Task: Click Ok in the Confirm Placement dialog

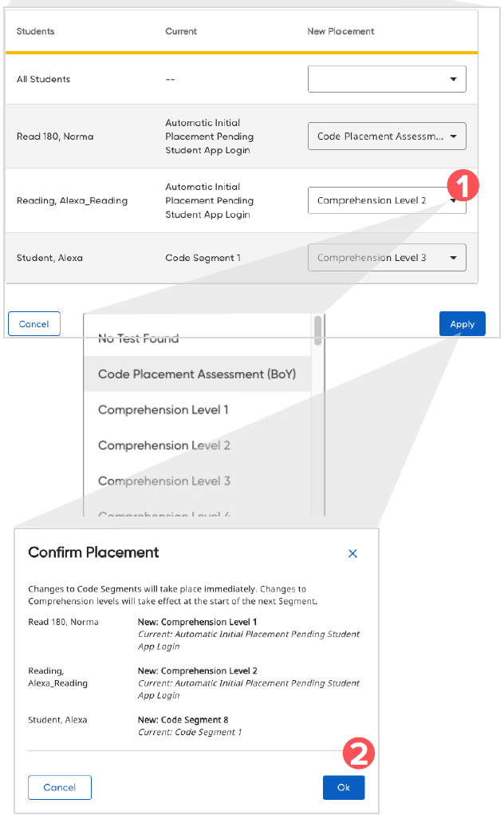Action: click(x=343, y=787)
